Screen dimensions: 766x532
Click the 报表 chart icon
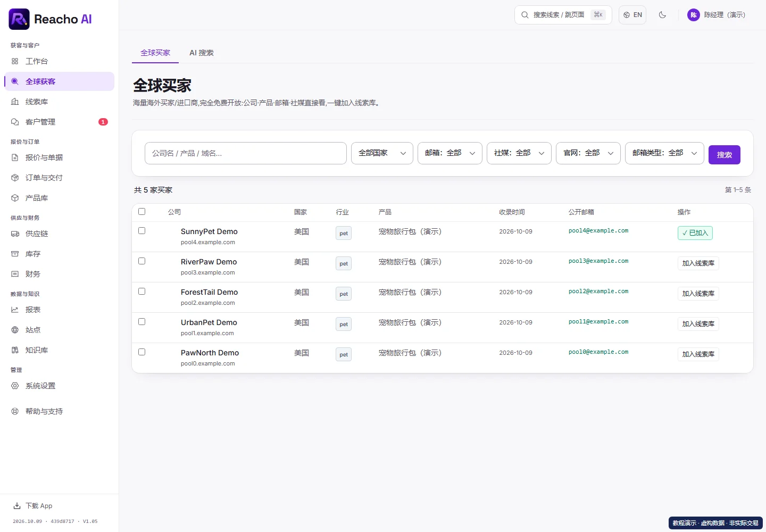15,310
